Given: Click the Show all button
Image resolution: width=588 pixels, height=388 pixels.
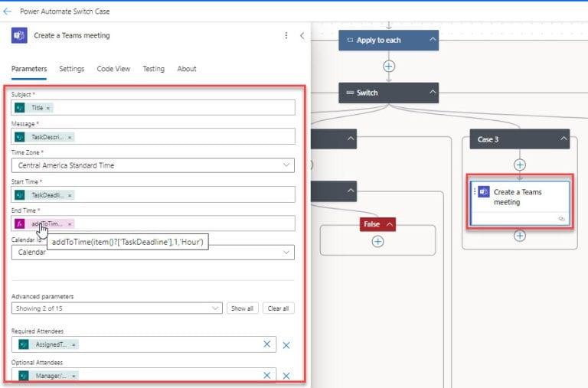Looking at the screenshot, I should tap(242, 308).
